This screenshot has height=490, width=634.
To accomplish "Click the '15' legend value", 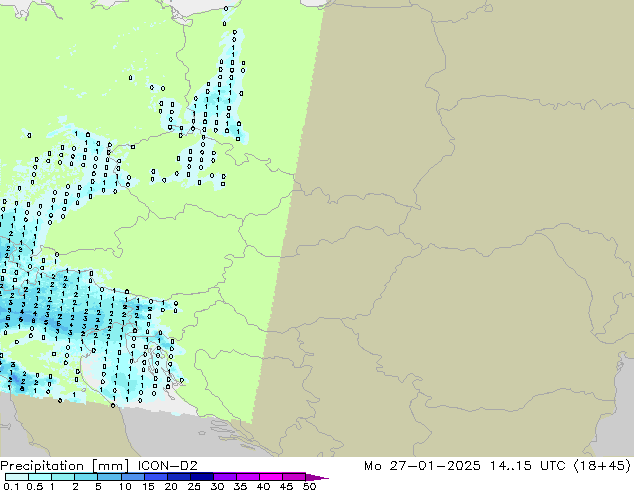I will click(x=148, y=486).
